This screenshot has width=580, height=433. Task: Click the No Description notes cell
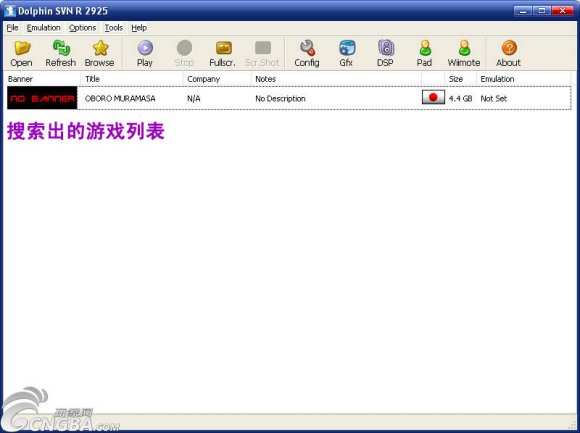[x=280, y=99]
